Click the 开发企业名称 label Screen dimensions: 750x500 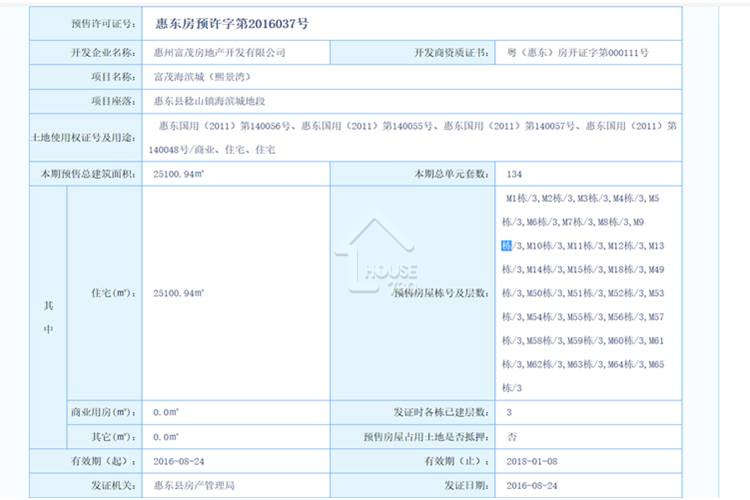pyautogui.click(x=103, y=52)
